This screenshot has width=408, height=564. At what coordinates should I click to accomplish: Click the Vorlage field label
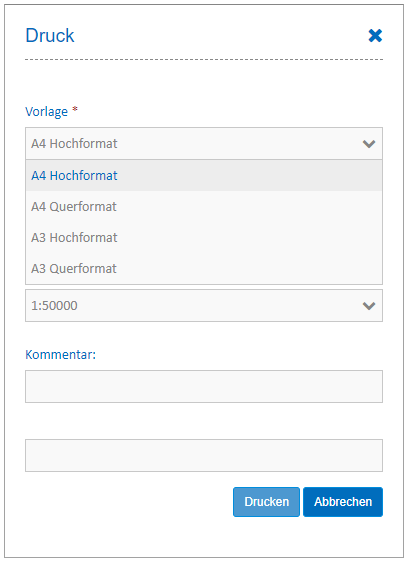click(46, 112)
